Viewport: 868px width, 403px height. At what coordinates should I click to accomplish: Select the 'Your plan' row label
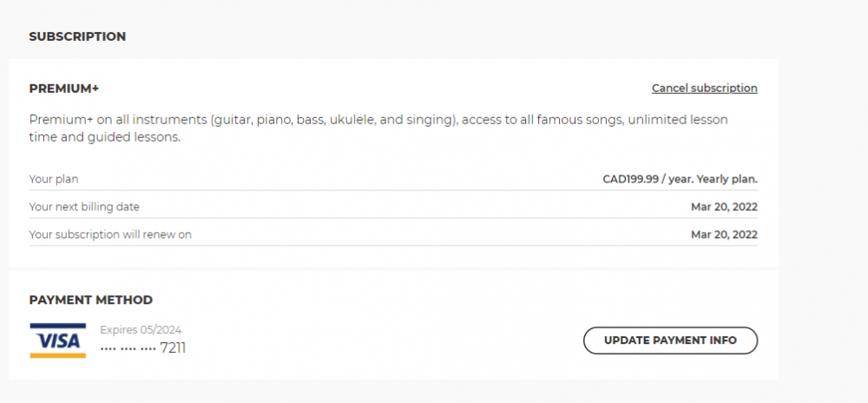[54, 179]
